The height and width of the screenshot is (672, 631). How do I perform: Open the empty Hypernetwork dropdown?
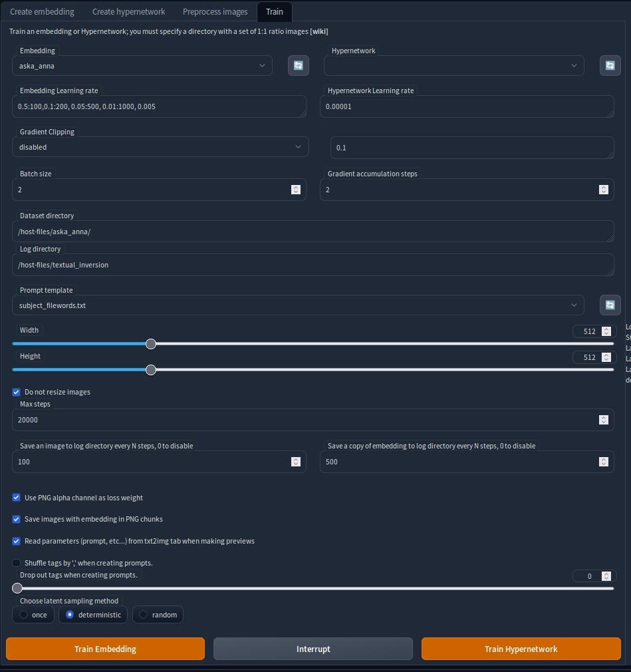coord(454,66)
